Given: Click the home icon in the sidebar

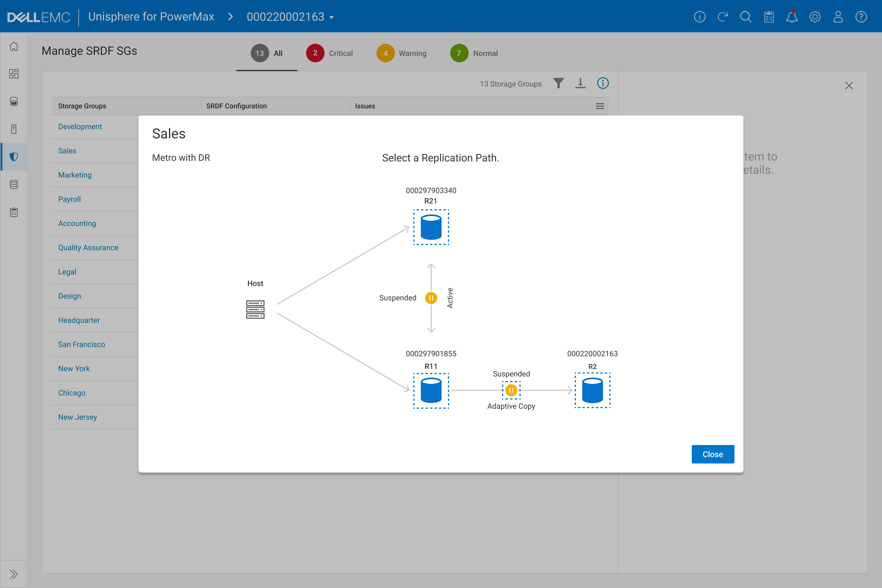Looking at the screenshot, I should 14,47.
